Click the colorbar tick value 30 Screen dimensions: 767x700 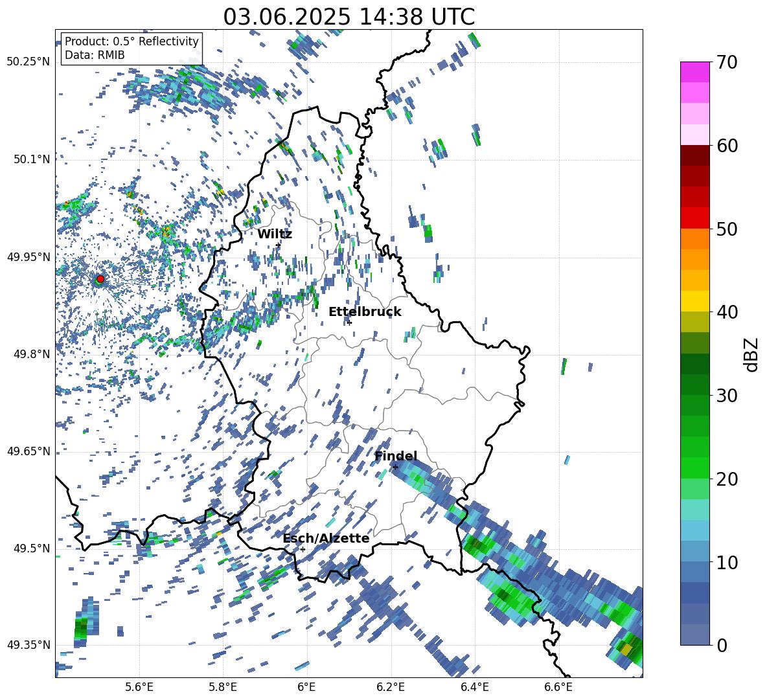(727, 395)
